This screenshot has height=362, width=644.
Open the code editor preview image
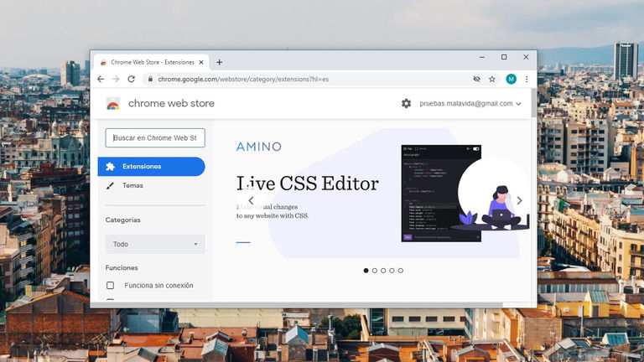[x=441, y=194]
